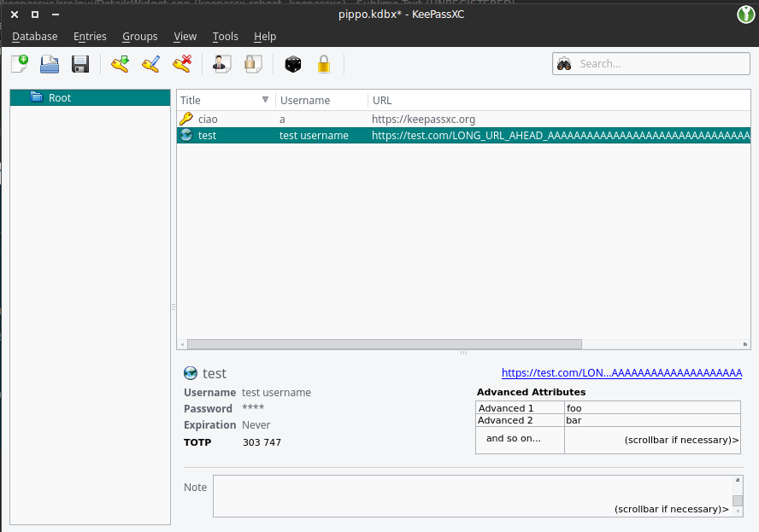The image size is (759, 532).
Task: Click into the Search field
Action: point(651,64)
